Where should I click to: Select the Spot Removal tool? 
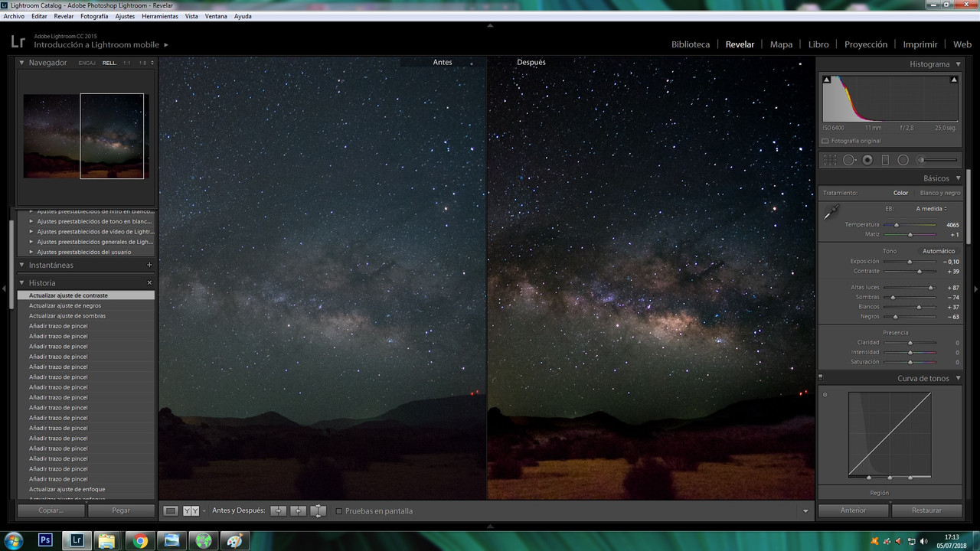pos(849,160)
